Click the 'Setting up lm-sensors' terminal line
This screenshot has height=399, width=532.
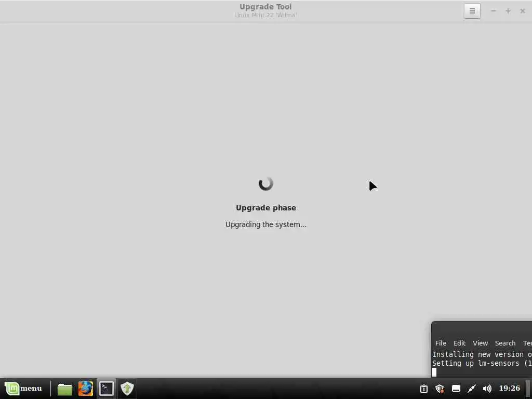[482, 363]
